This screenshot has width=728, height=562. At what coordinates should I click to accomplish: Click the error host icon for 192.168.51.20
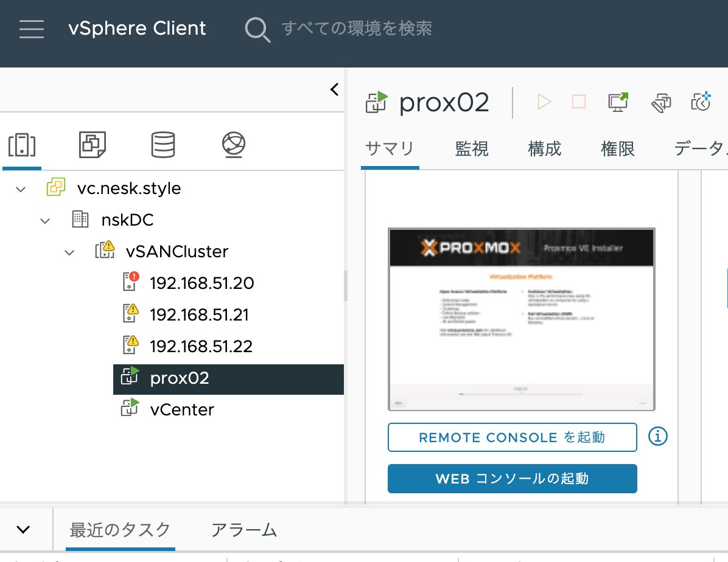pos(130,281)
